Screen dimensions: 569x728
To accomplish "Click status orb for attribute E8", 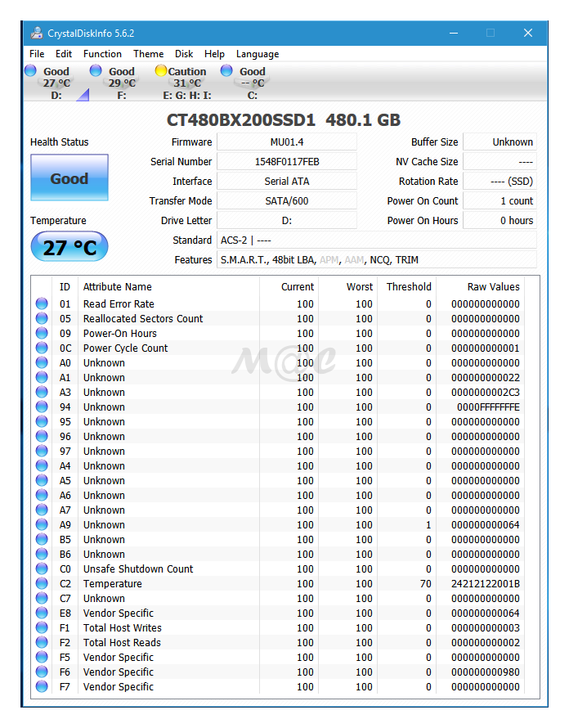I will click(42, 613).
